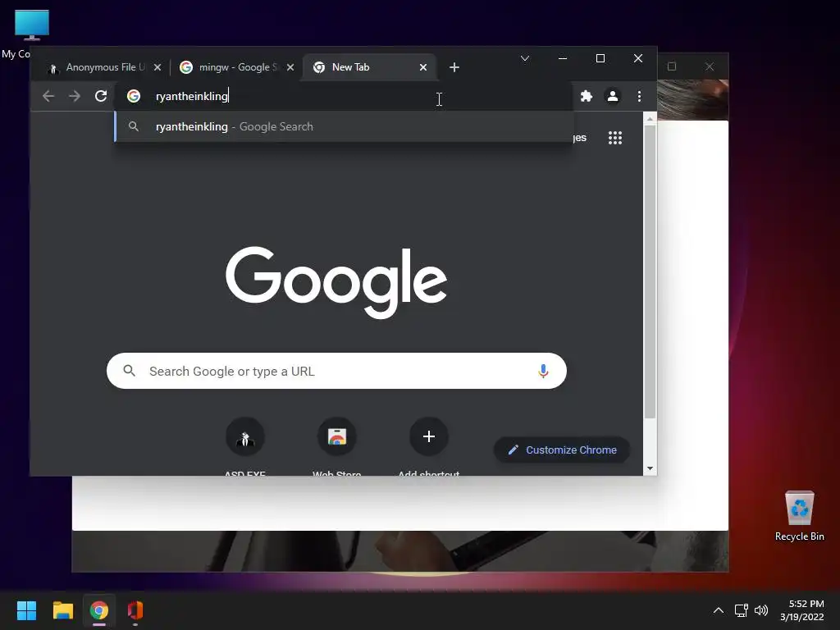Open Customize Chrome

(x=561, y=450)
